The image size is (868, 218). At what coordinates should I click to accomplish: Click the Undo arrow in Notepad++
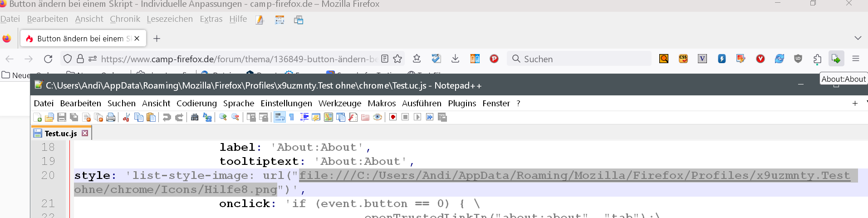pos(167,118)
